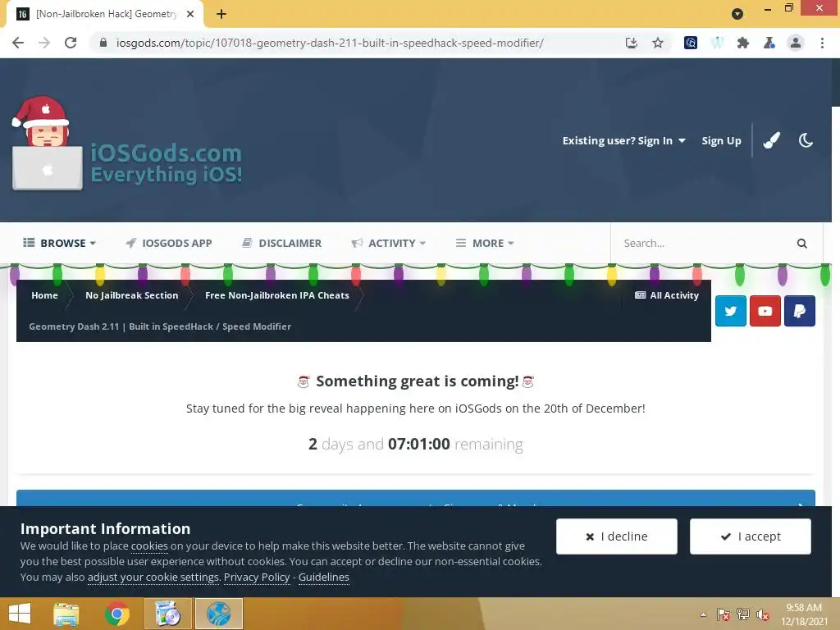Open the Windows Start menu
Screen dimensions: 840x630
point(20,614)
